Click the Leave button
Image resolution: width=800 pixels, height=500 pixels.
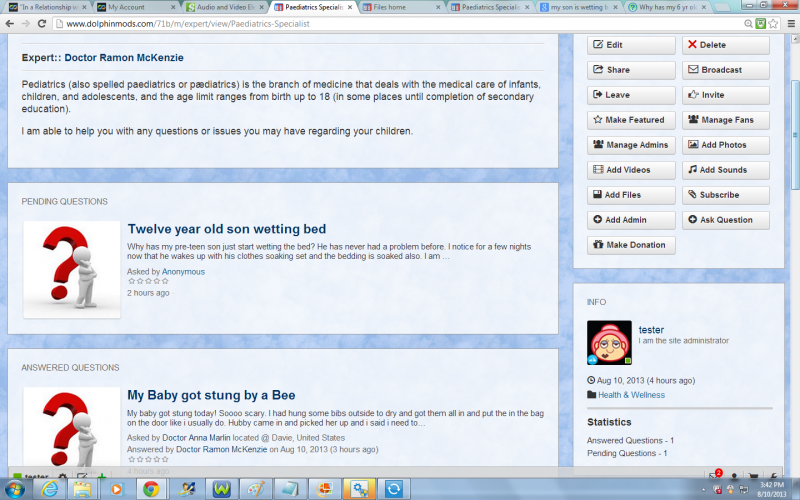pos(631,95)
